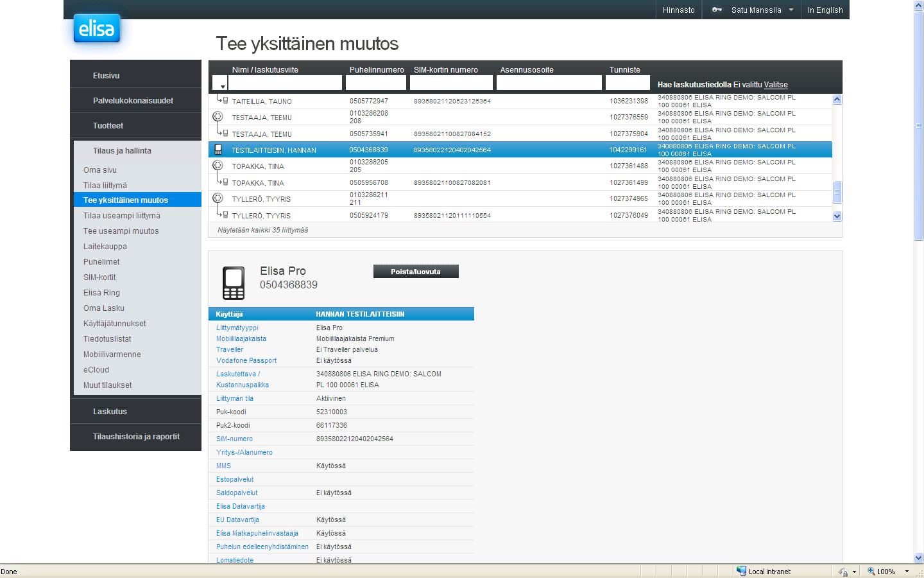Select the 0505772947 phone number cell
The height and width of the screenshot is (578, 924).
tap(369, 101)
